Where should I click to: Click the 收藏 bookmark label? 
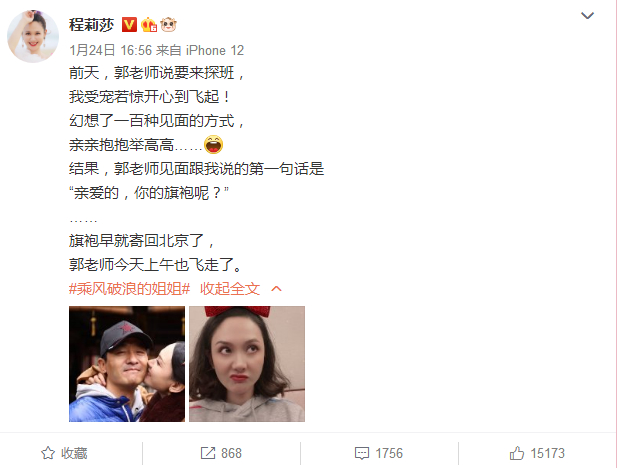tap(74, 453)
